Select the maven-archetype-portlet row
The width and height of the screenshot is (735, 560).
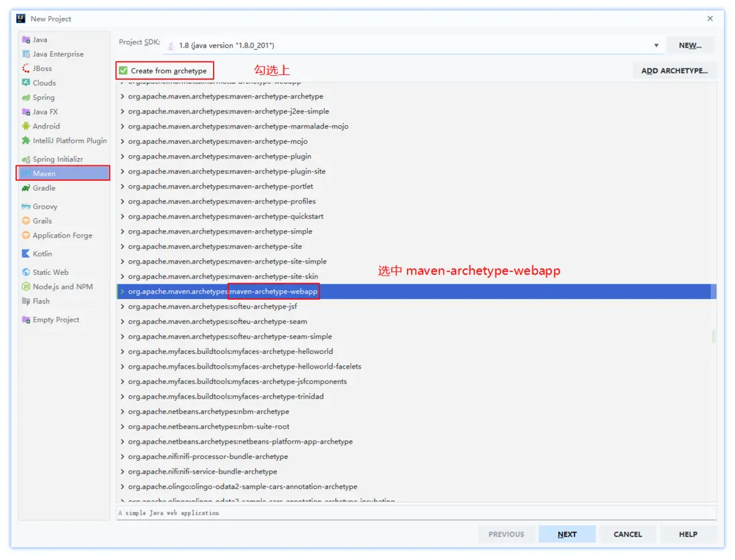pyautogui.click(x=416, y=187)
